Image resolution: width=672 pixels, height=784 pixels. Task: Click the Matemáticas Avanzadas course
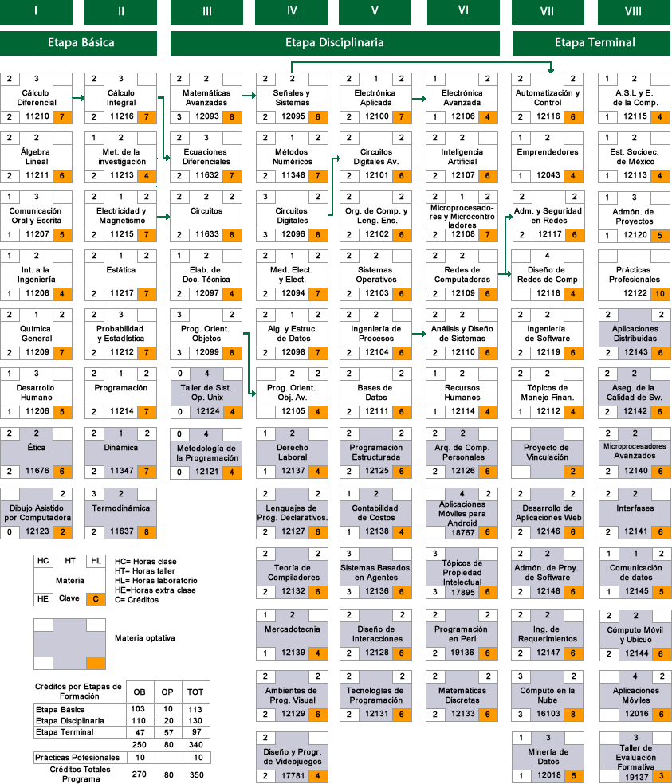(x=206, y=99)
